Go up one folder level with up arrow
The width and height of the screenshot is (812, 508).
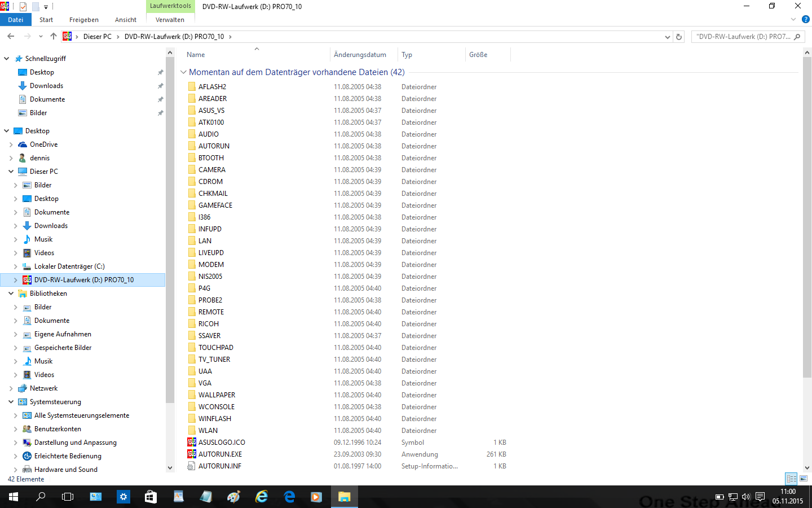click(54, 36)
